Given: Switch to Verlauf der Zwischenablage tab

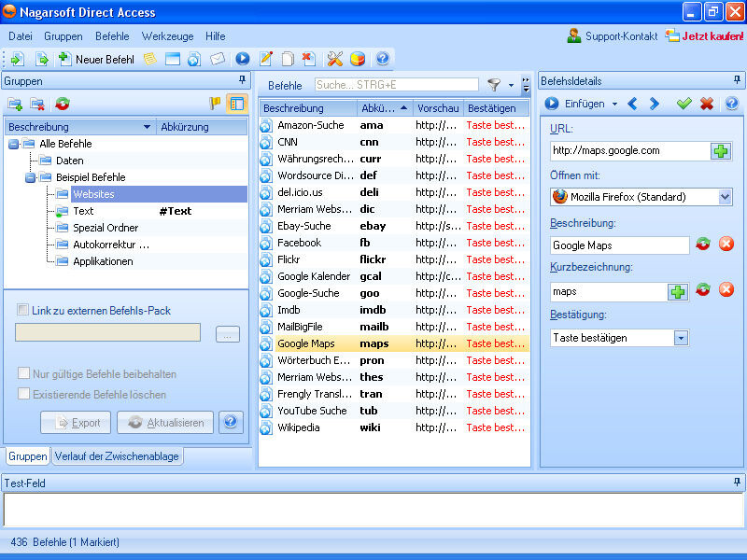Looking at the screenshot, I should pyautogui.click(x=117, y=456).
